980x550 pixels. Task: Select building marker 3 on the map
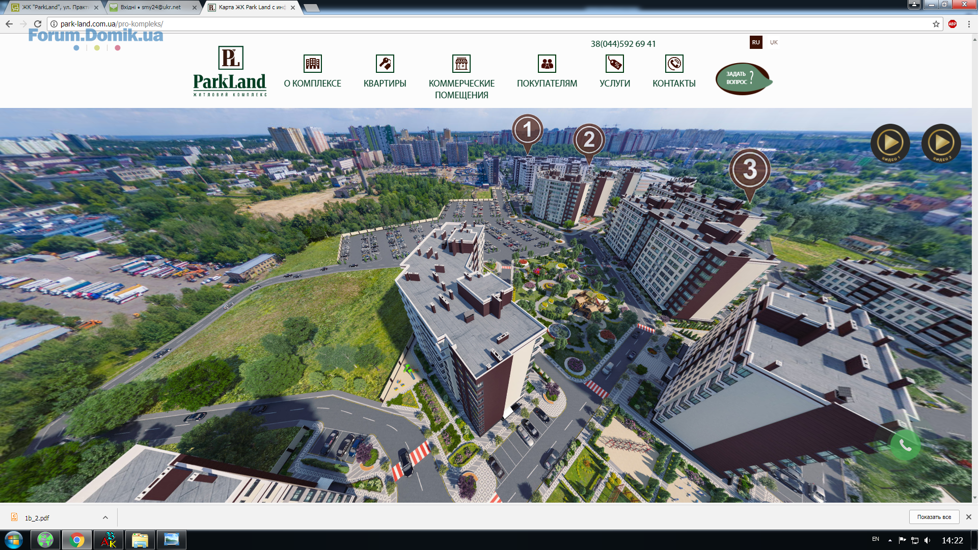pyautogui.click(x=750, y=172)
